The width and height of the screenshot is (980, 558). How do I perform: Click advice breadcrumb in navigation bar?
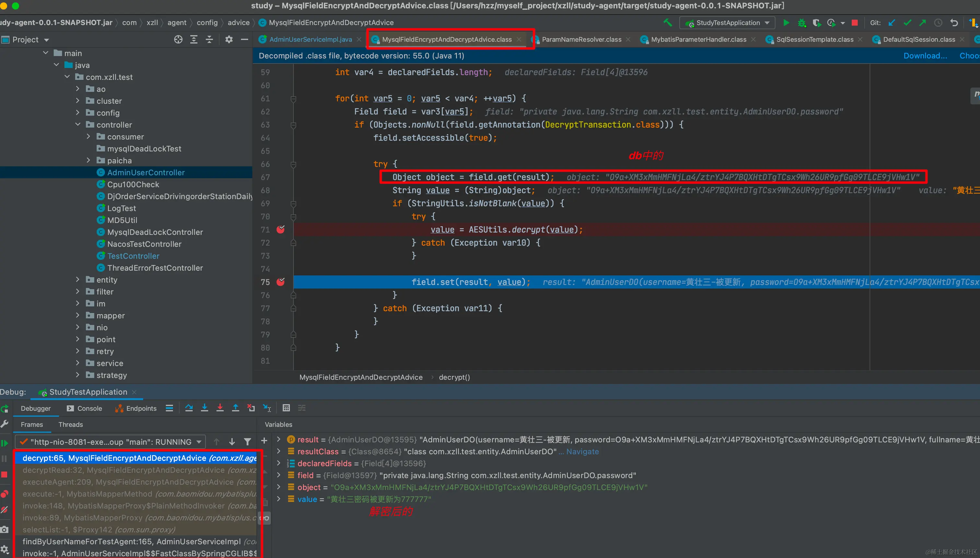tap(239, 23)
